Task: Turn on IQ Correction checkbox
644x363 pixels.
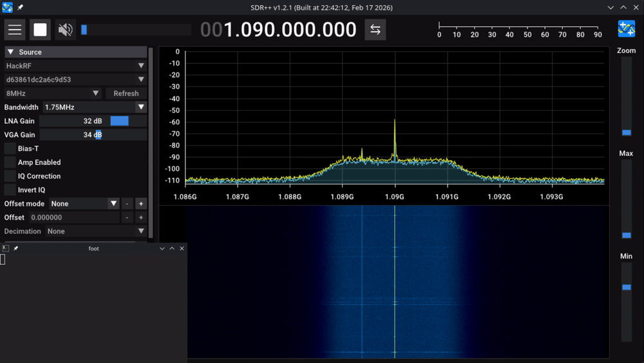Action: pyautogui.click(x=10, y=176)
